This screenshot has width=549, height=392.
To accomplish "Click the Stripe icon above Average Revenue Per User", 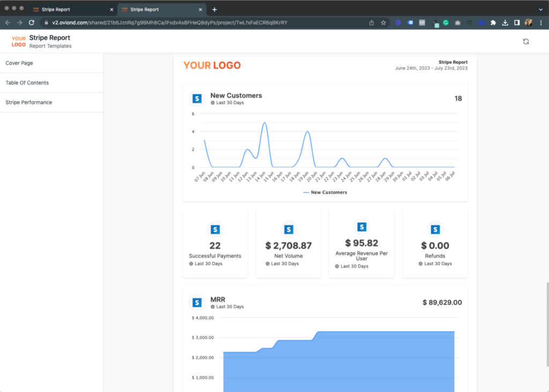I will click(362, 227).
